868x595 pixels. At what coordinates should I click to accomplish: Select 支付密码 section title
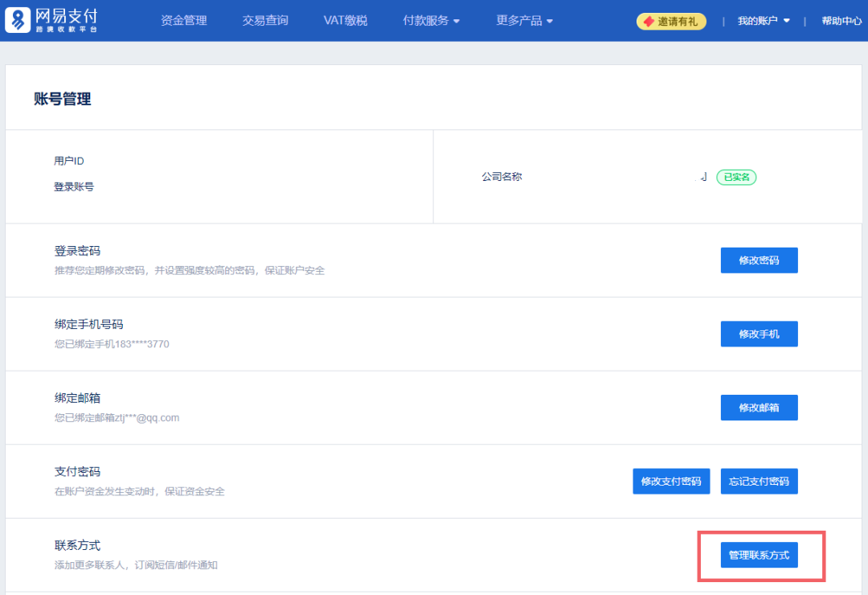point(77,472)
